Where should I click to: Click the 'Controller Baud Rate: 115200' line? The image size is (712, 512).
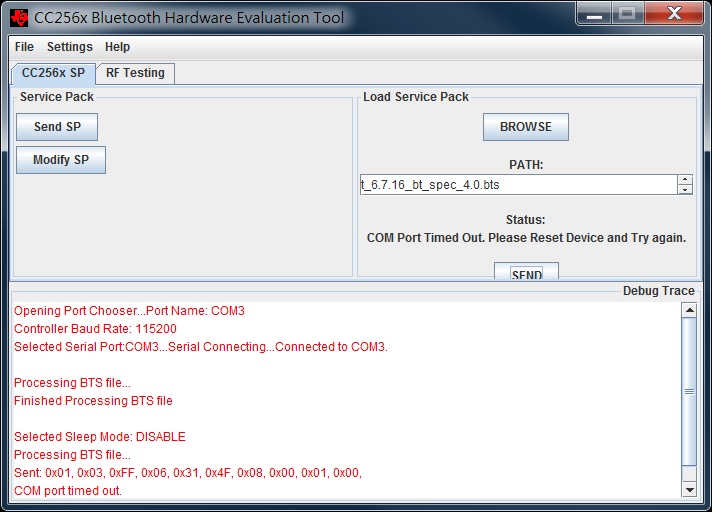(95, 329)
